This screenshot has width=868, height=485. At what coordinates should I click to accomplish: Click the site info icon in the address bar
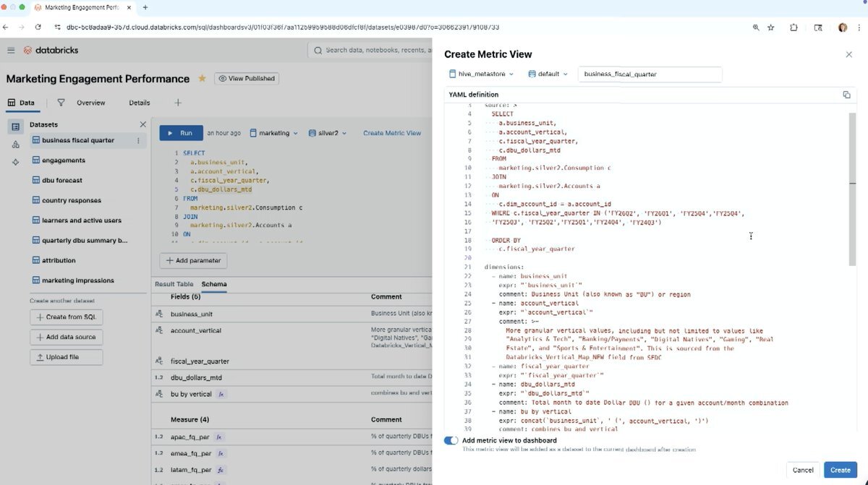(x=58, y=27)
